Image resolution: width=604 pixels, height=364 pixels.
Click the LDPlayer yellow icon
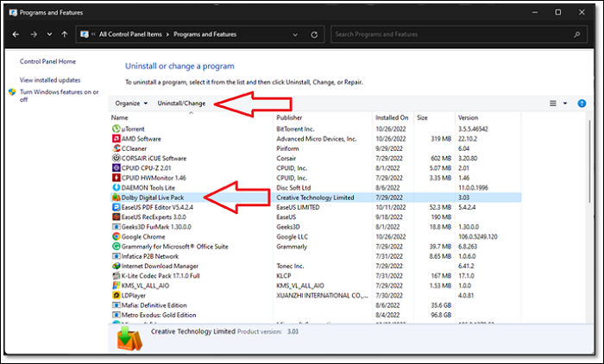(x=116, y=296)
